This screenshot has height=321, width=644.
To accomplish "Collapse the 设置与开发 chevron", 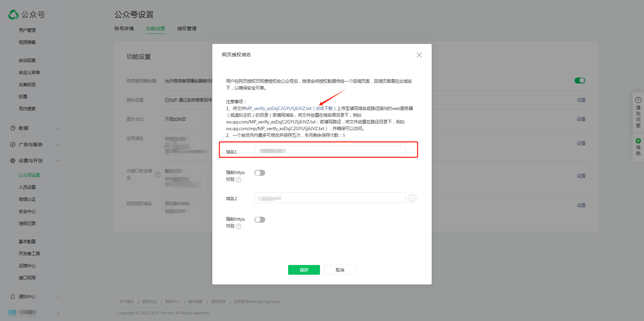I will [x=58, y=161].
